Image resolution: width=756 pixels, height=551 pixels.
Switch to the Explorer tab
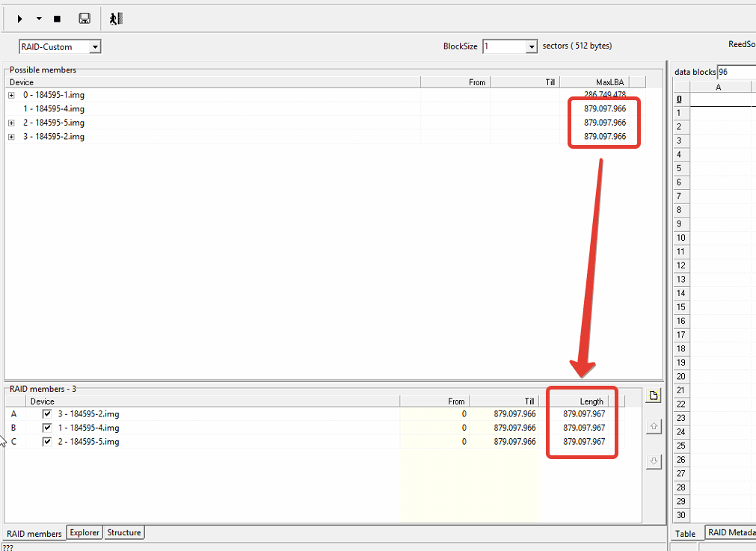[84, 532]
